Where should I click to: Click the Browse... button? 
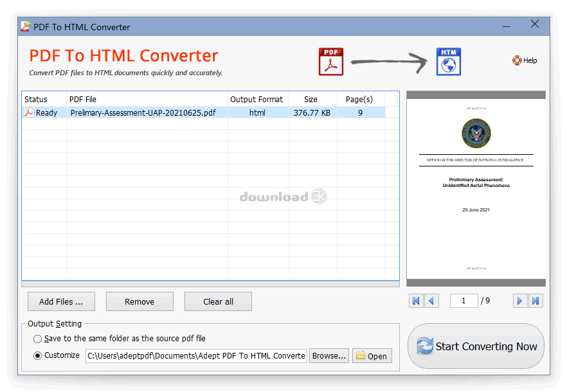329,356
